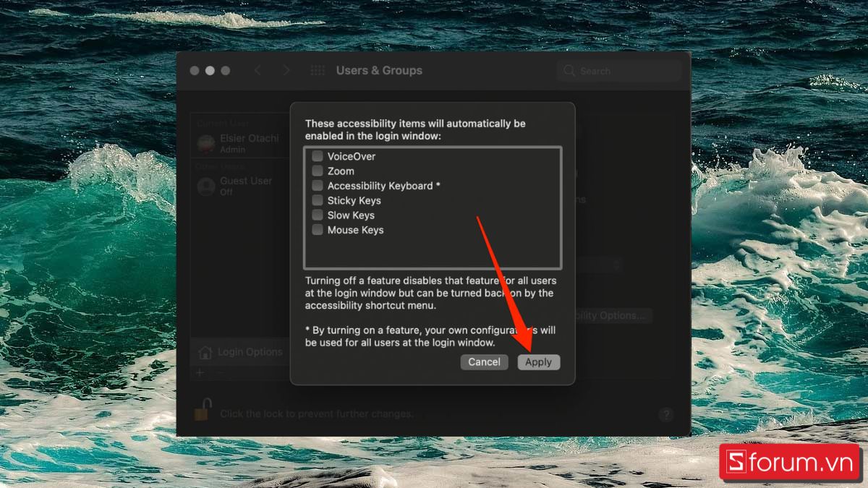Click the Login Options house icon
The height and width of the screenshot is (488, 868).
[x=206, y=352]
